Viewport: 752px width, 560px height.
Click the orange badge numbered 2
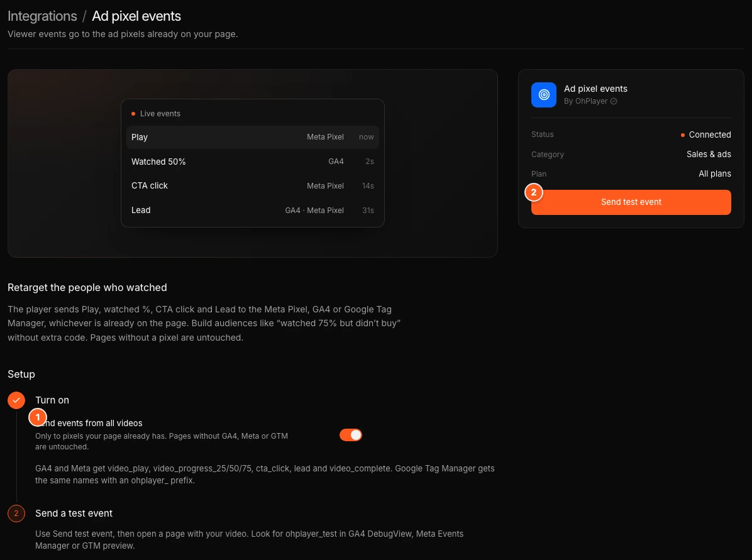(534, 192)
